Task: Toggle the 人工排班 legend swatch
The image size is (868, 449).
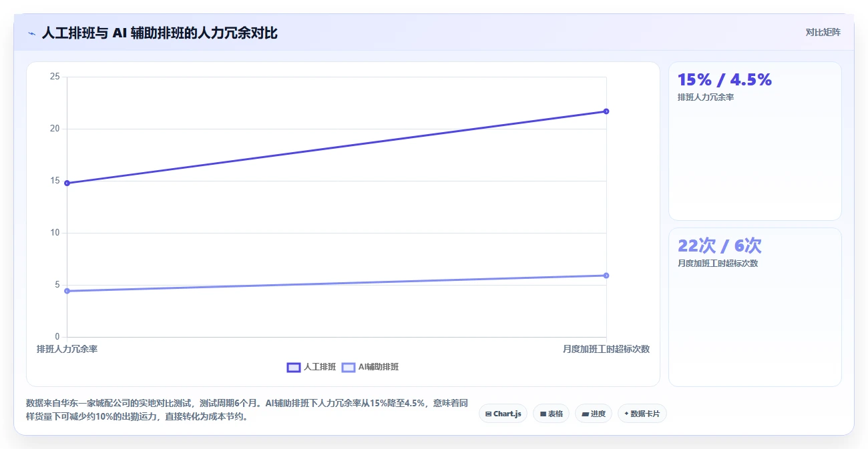Action: (x=294, y=367)
